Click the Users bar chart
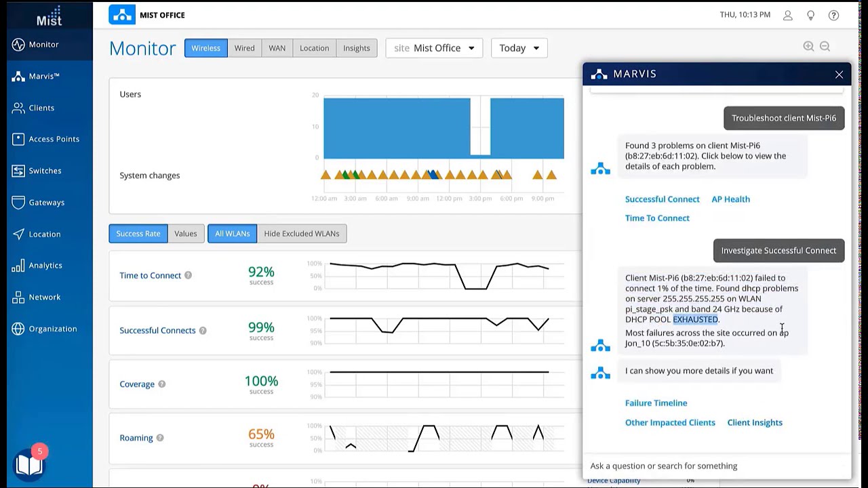 (443, 128)
